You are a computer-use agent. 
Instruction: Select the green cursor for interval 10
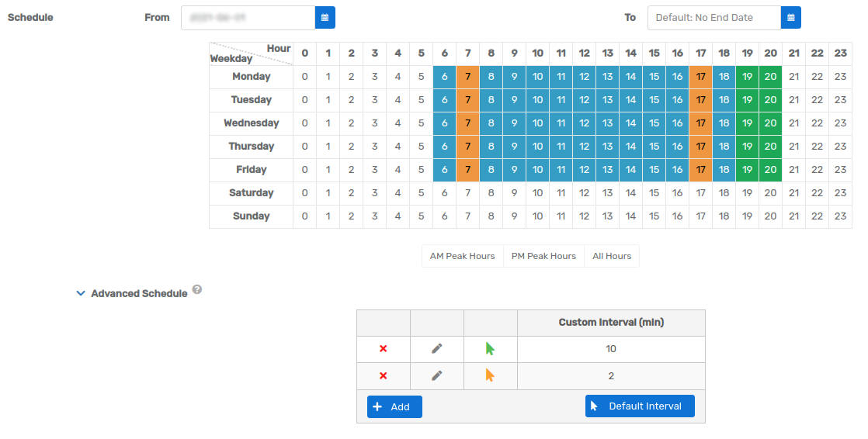(490, 348)
